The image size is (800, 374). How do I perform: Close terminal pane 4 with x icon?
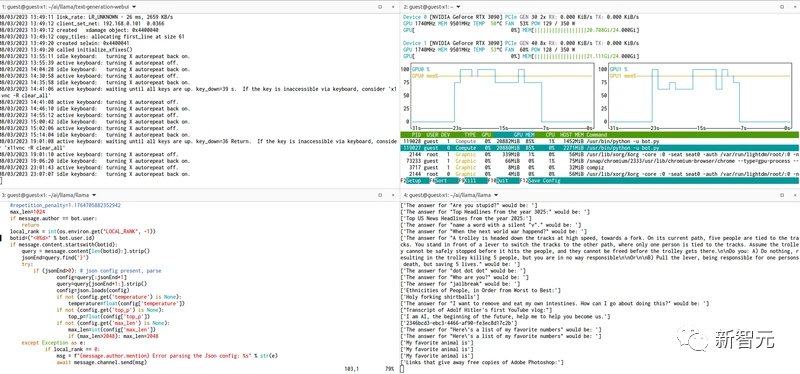tap(794, 195)
